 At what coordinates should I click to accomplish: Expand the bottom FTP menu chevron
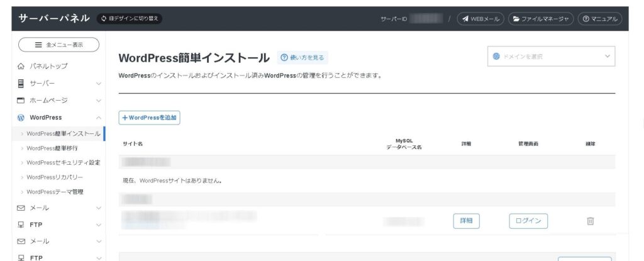pyautogui.click(x=99, y=258)
